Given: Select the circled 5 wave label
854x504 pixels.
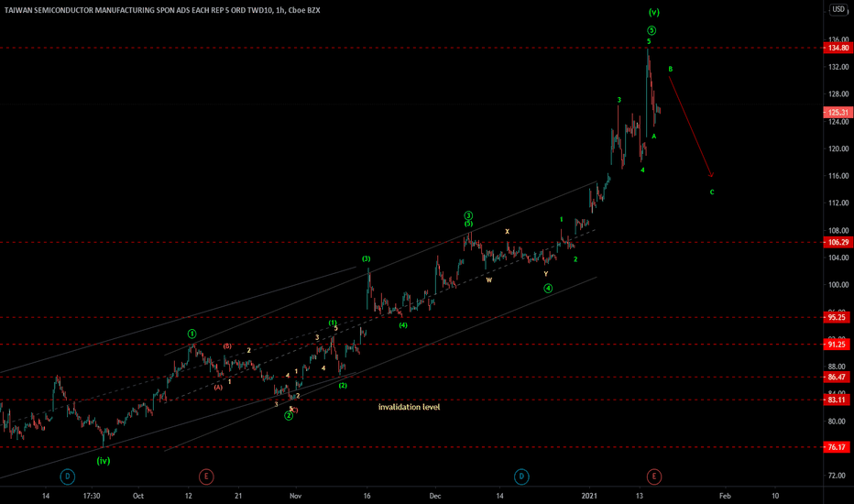Looking at the screenshot, I should [x=651, y=30].
